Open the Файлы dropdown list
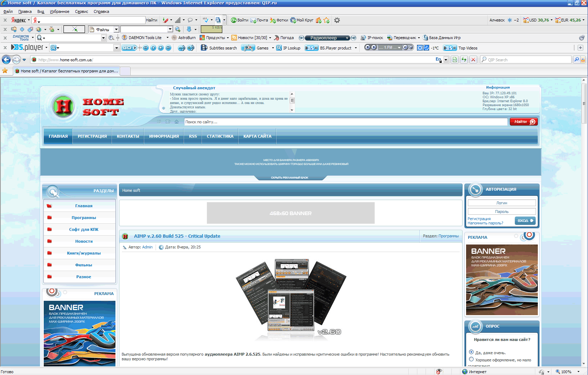 pyautogui.click(x=116, y=29)
